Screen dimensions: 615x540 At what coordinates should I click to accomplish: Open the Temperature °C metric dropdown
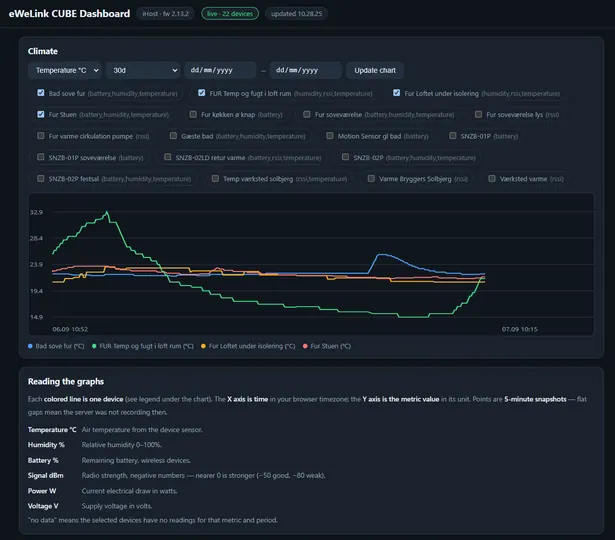pyautogui.click(x=64, y=70)
